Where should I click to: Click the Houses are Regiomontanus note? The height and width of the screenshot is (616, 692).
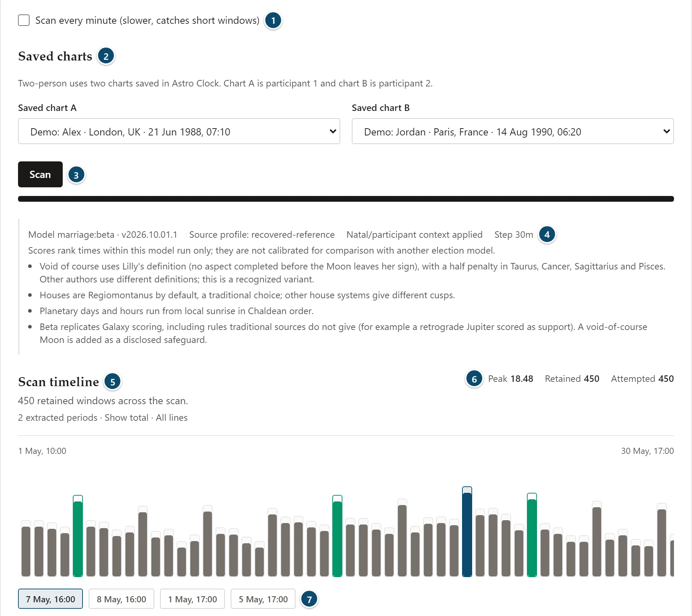pyautogui.click(x=247, y=295)
